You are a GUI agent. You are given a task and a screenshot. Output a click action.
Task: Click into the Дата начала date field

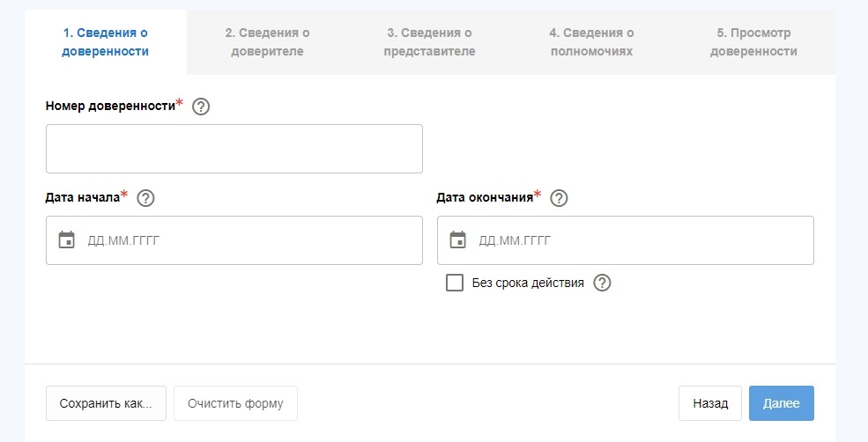(247, 240)
